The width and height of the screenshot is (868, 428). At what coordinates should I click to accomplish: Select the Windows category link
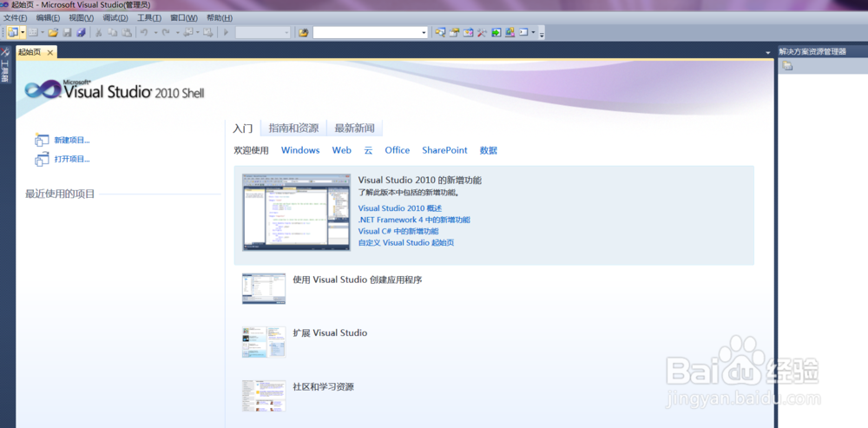click(300, 150)
